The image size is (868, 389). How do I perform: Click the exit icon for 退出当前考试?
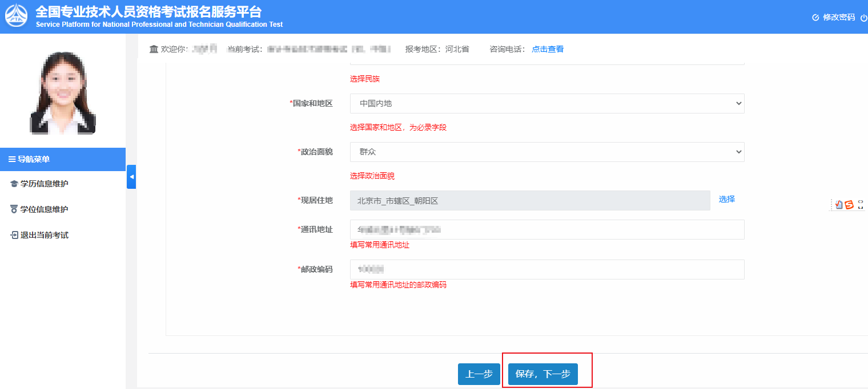tap(14, 236)
